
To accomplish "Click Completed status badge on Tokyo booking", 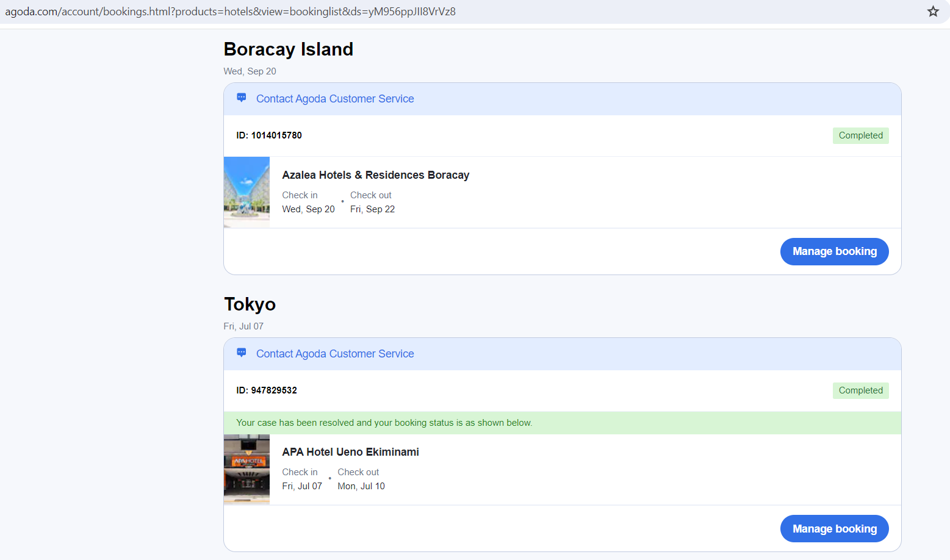I will [x=860, y=390].
